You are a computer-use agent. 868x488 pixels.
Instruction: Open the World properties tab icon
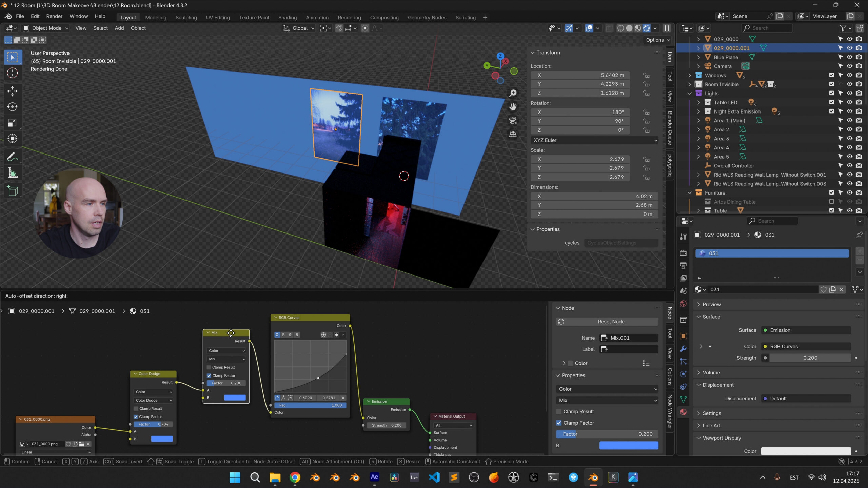point(683,303)
